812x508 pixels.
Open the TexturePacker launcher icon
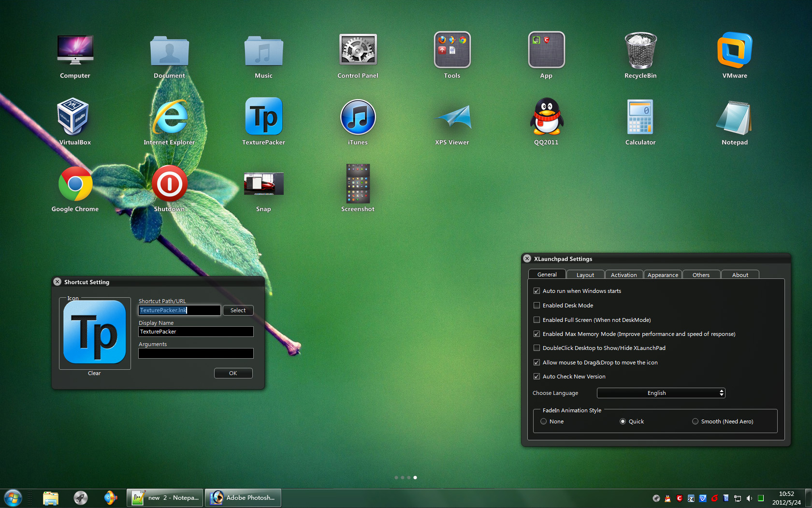263,117
